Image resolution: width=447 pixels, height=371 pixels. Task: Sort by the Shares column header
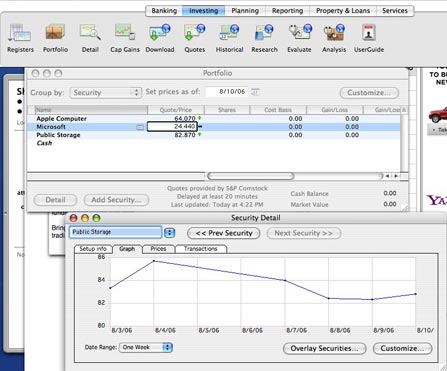227,110
